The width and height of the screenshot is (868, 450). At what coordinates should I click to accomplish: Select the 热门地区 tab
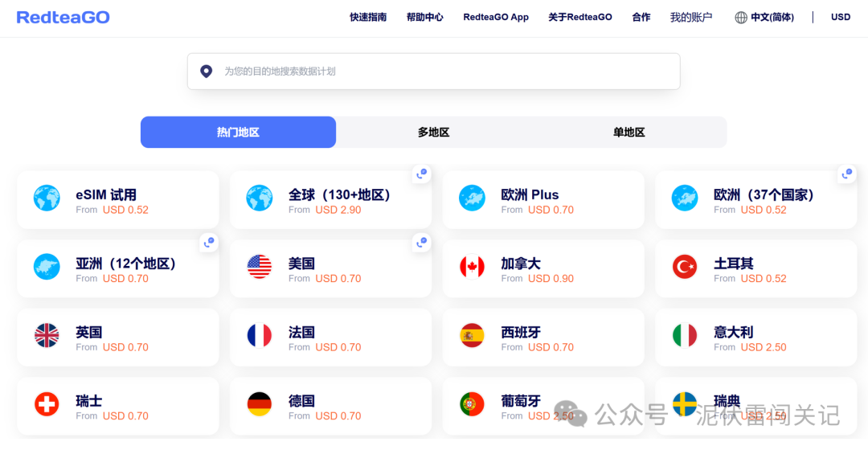238,133
